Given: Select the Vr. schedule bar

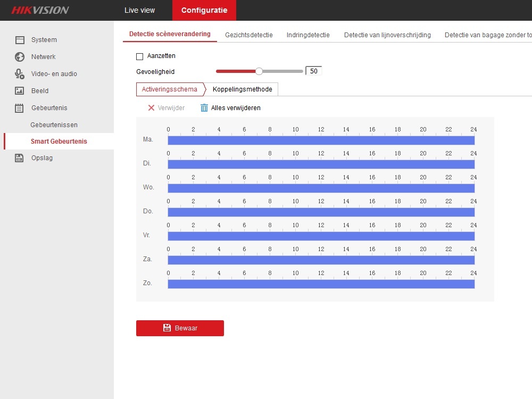Looking at the screenshot, I should (321, 236).
